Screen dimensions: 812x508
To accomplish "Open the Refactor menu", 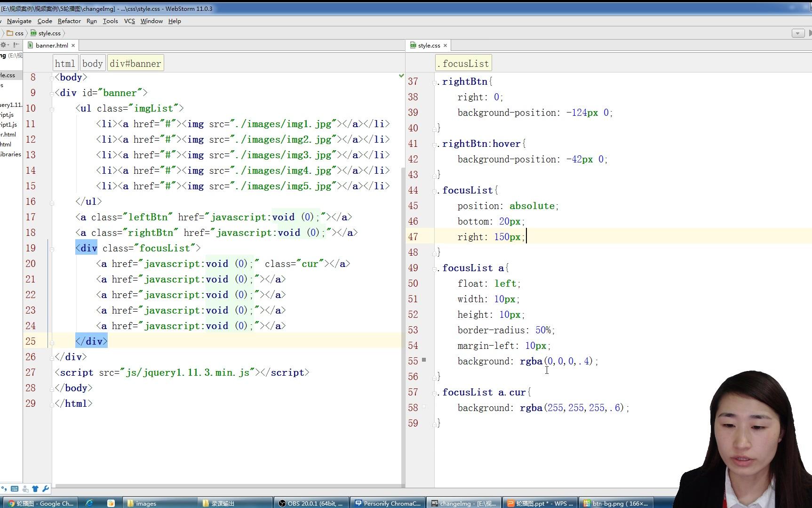I will pyautogui.click(x=69, y=21).
